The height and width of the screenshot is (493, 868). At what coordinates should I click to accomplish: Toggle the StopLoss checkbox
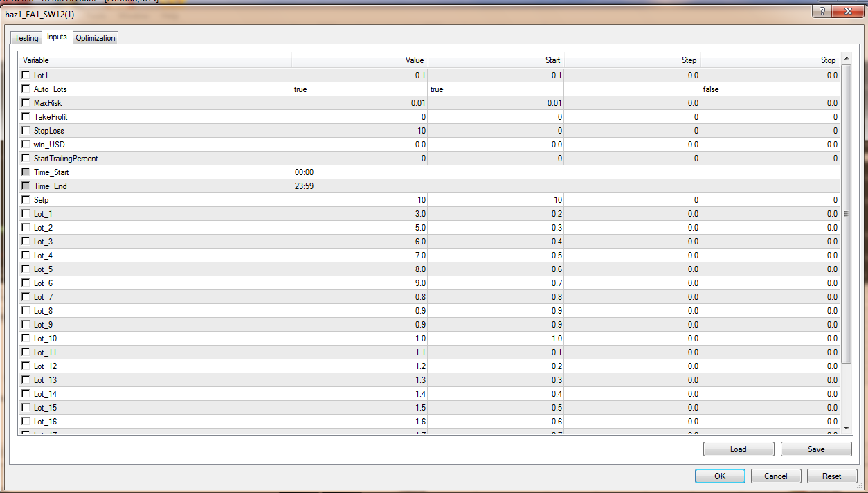[x=26, y=131]
